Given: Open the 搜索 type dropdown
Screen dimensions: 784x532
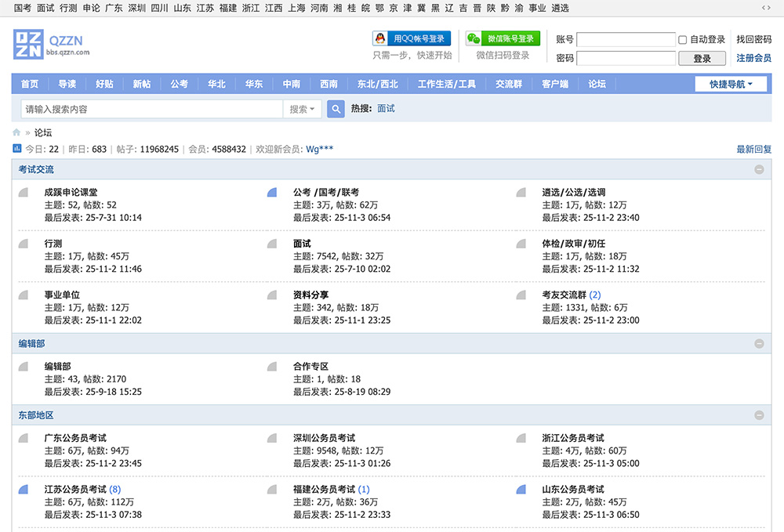Looking at the screenshot, I should tap(302, 109).
